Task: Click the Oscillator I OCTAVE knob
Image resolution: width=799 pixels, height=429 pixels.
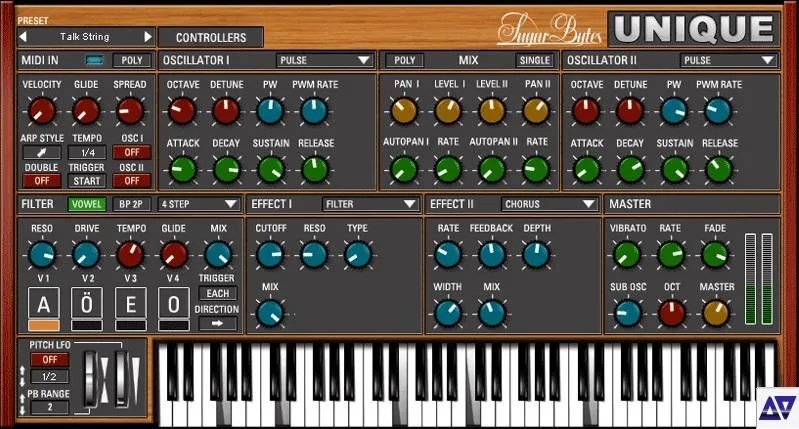Action: click(x=182, y=111)
